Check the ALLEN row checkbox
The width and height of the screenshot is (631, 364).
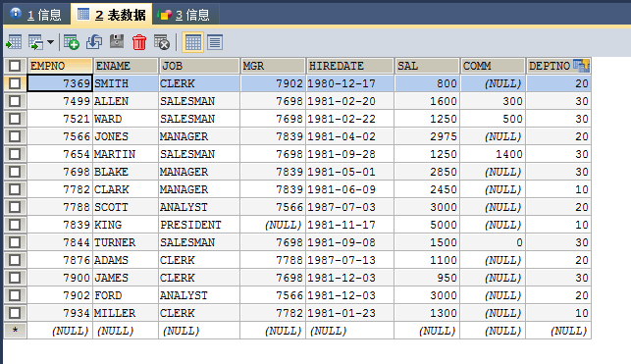point(15,101)
